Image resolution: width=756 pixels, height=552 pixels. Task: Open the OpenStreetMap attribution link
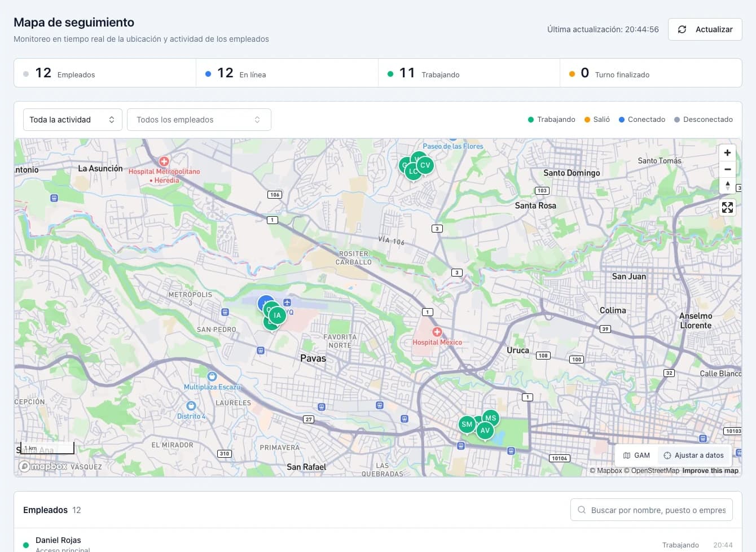652,471
